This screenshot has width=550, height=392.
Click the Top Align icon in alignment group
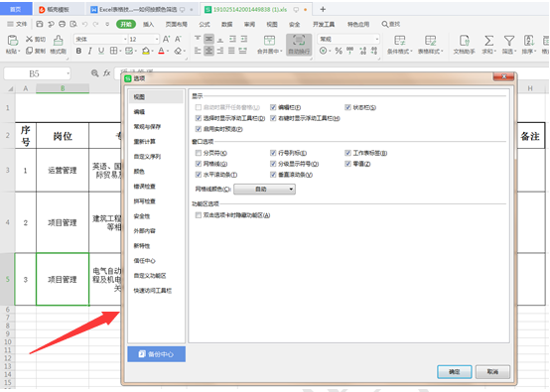[x=198, y=39]
